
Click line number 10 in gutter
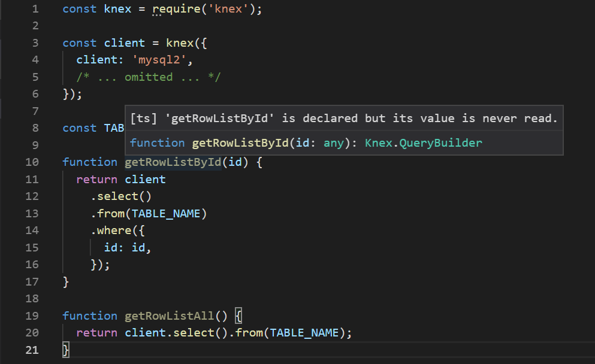pyautogui.click(x=32, y=162)
